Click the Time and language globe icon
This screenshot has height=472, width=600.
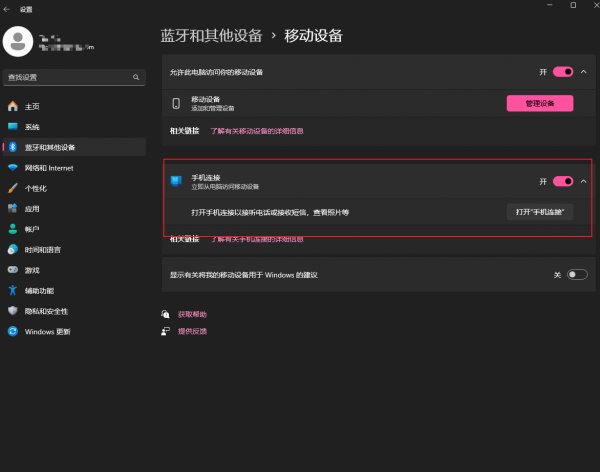click(13, 250)
